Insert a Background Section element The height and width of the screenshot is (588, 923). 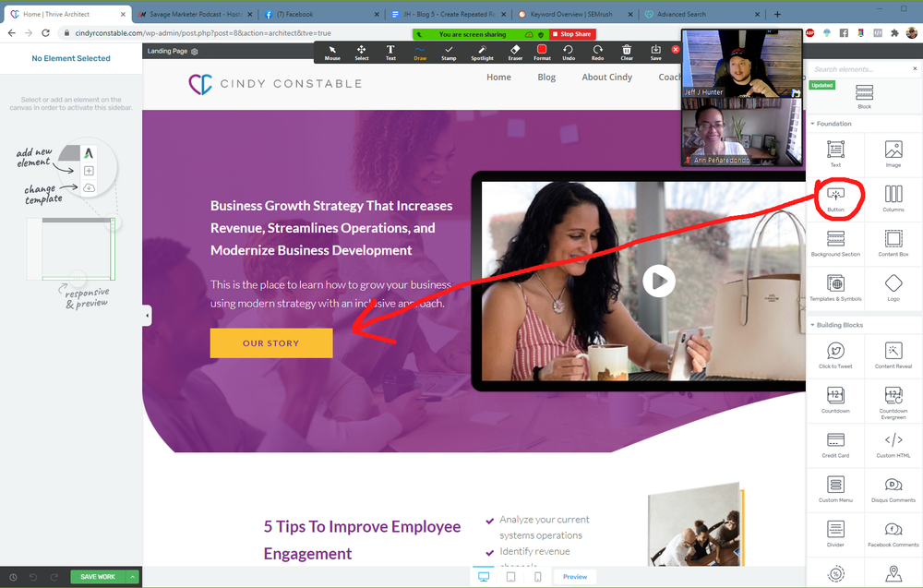835,243
